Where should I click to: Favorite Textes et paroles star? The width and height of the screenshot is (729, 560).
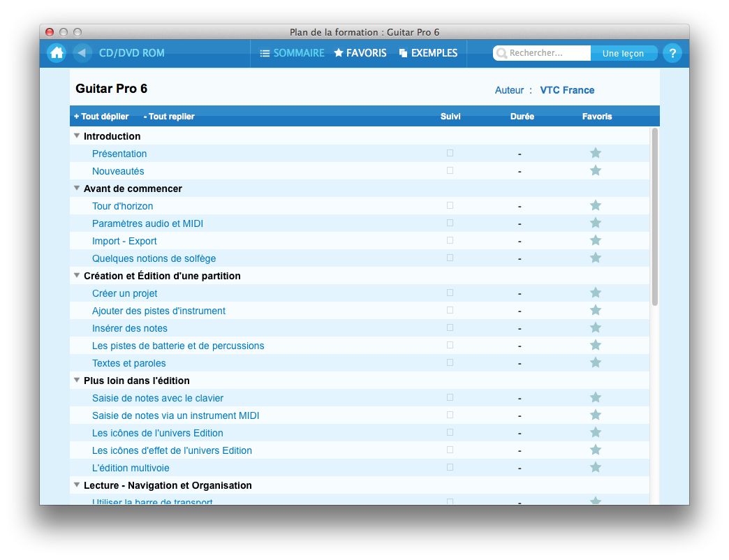(x=596, y=362)
